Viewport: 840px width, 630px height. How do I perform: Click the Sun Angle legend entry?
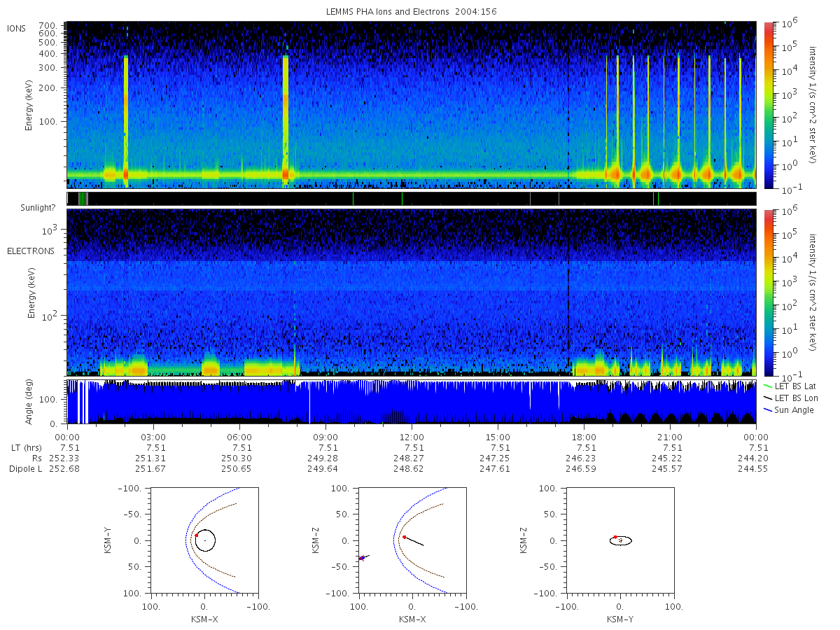tap(790, 409)
